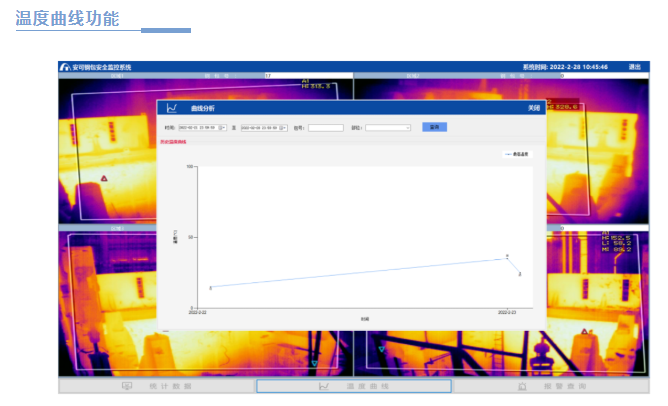Open the start time calendar picker
Viewport: 668px width, 406px height.
pyautogui.click(x=223, y=128)
